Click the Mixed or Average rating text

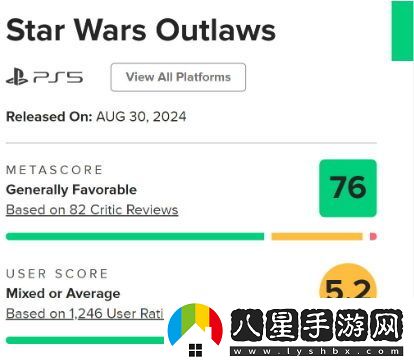[63, 293]
